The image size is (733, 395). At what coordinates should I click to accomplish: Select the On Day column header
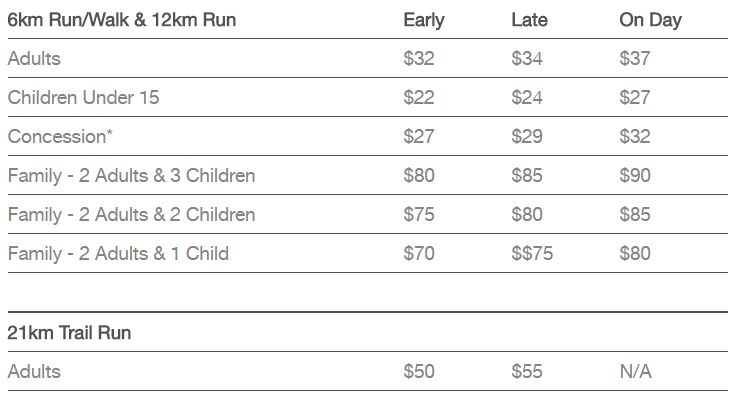coord(650,20)
